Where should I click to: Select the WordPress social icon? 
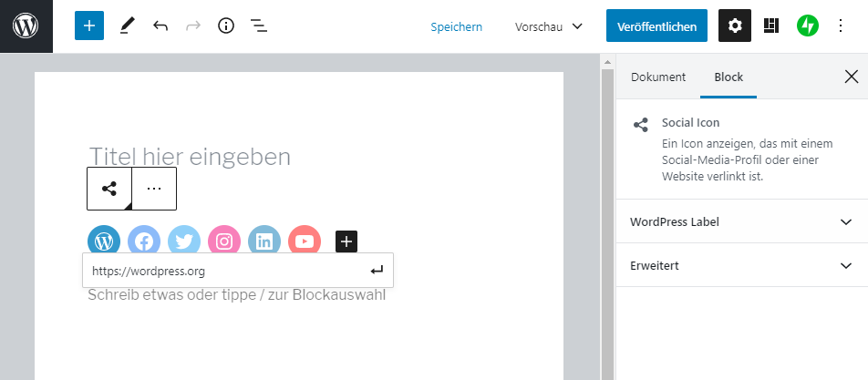coord(104,240)
